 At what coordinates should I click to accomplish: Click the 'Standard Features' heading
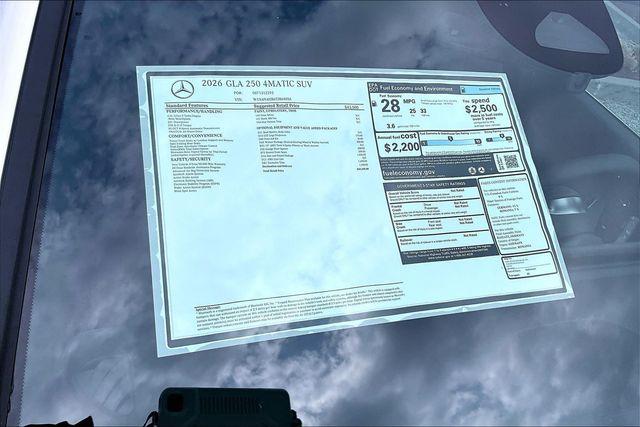(187, 105)
